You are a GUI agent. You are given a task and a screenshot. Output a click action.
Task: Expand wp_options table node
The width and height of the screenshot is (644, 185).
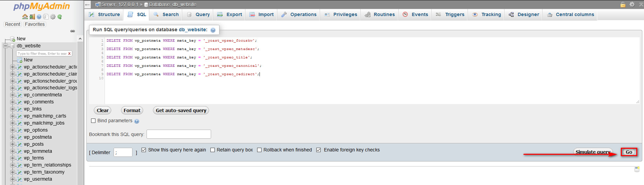(12, 130)
